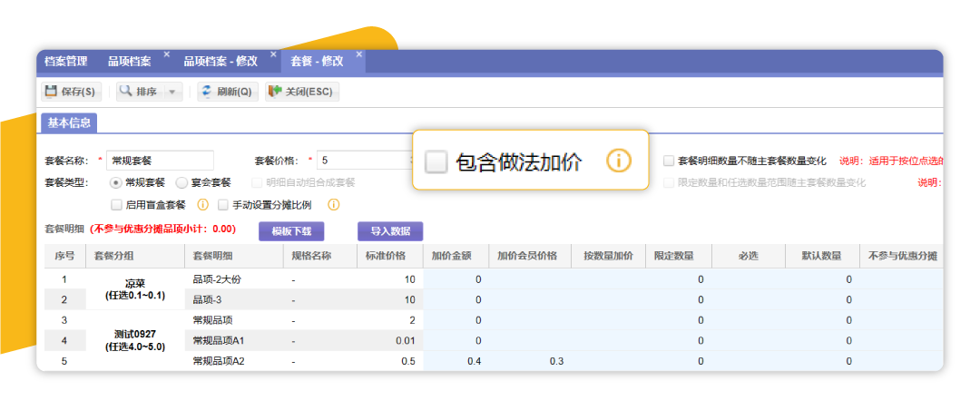Image resolution: width=980 pixels, height=420 pixels.
Task: Click the 0.4 加价金额 cell
Action: [456, 361]
